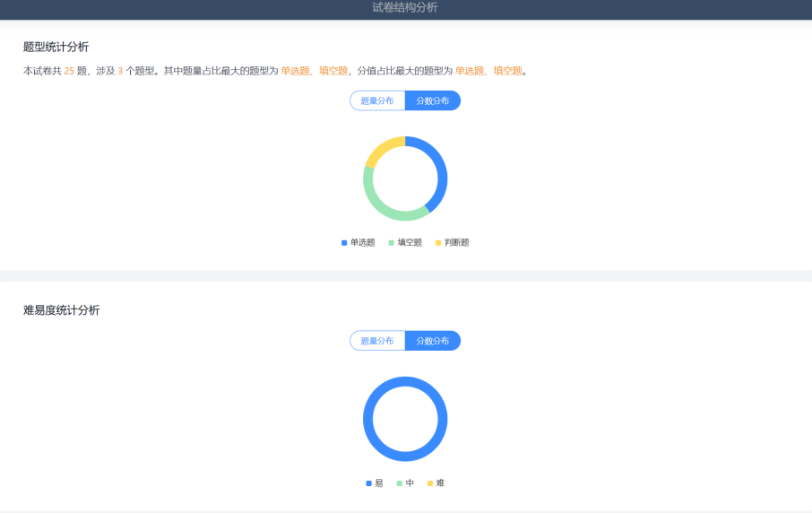Click first orange 单选题、填空题 text after 题量占比
Screen dimensions: 812x513
coord(315,71)
